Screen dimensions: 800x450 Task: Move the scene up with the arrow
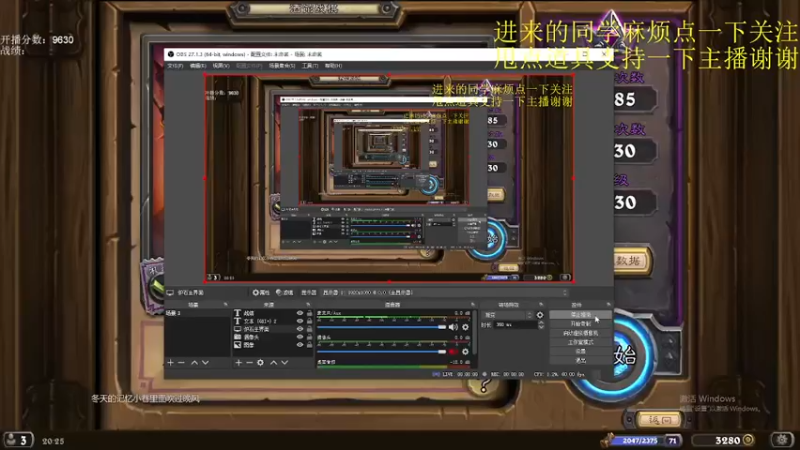point(194,363)
